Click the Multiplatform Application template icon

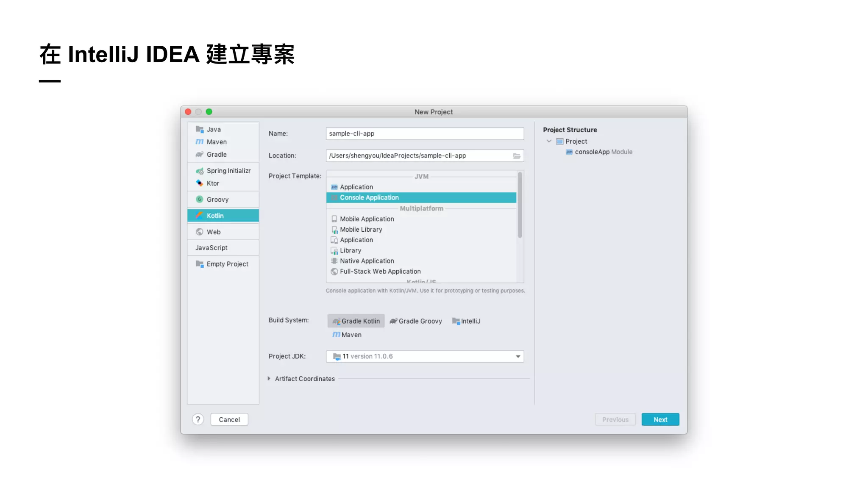point(334,240)
